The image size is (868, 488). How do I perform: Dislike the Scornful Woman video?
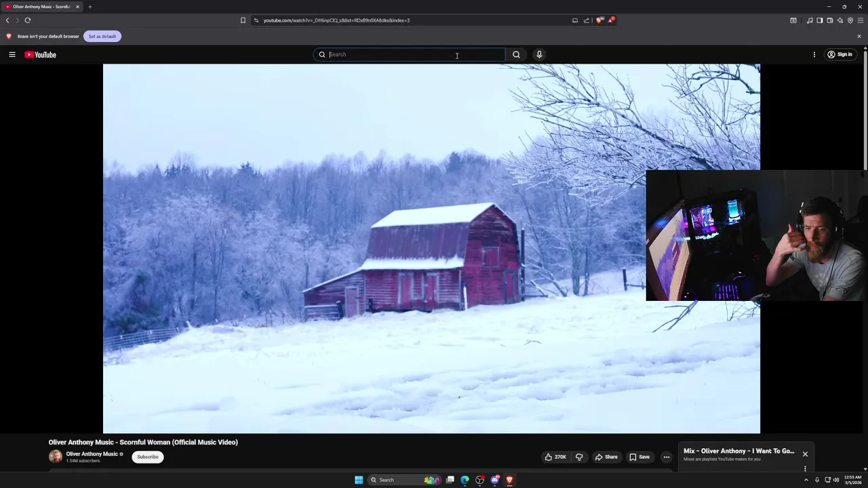point(579,457)
